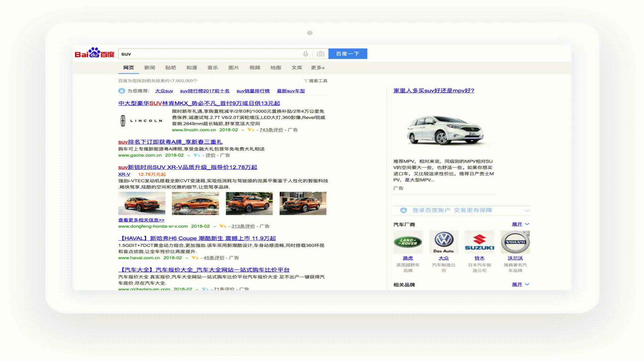Screen dimensions: 644x362
Task: Expand the Baidu account login banner chevron
Action: pos(527,211)
